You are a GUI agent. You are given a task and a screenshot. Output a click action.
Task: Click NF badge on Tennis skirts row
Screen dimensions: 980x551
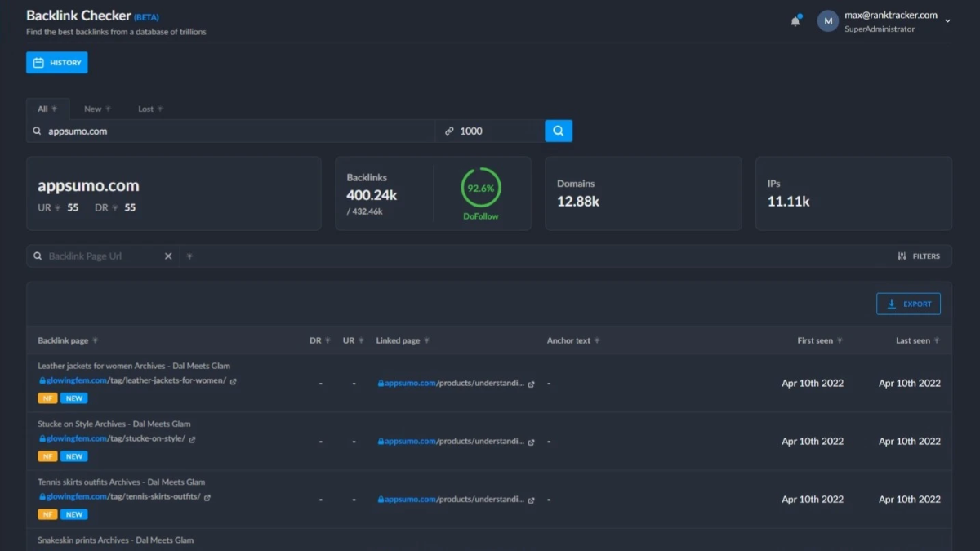[47, 514]
